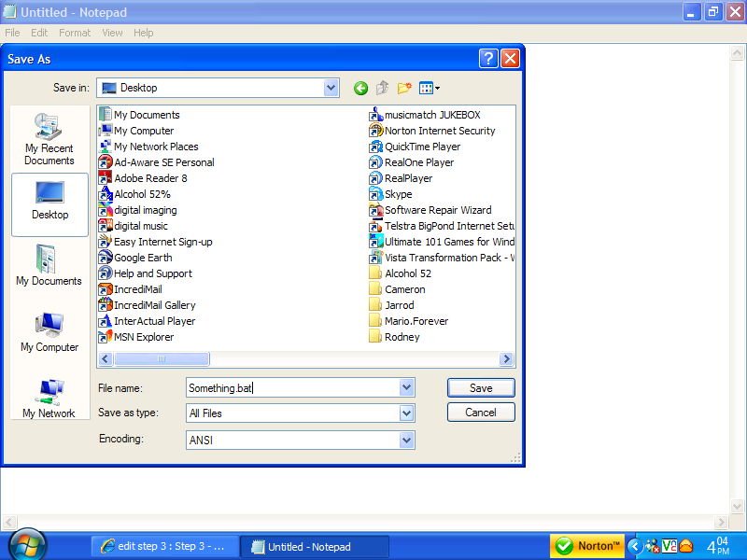This screenshot has height=560, width=747.
Task: Click the Norton tray indicator
Action: pyautogui.click(x=587, y=546)
